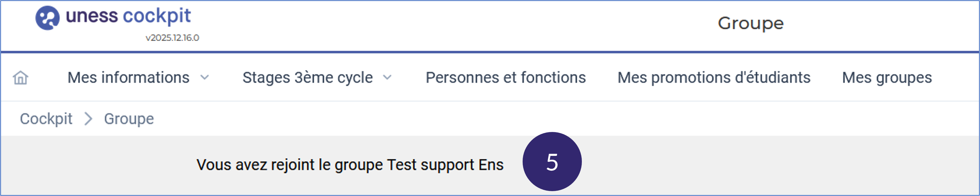Go to the home page icon
Screen dimensions: 980x196
pos(21,78)
